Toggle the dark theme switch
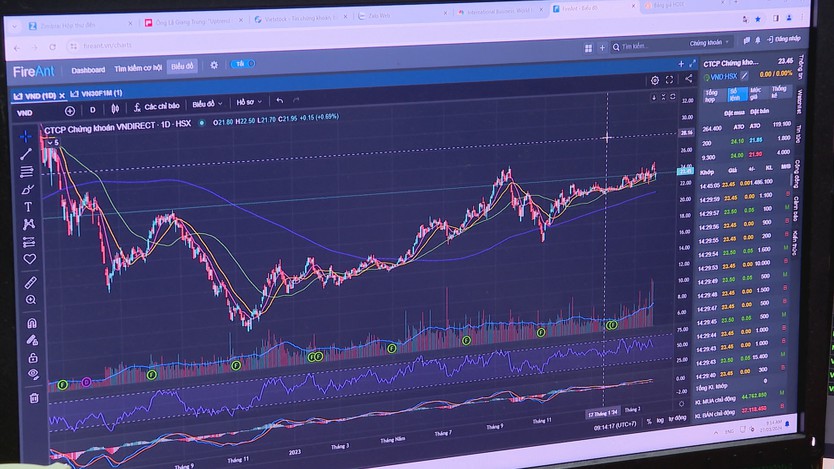This screenshot has height=469, width=834. 243,64
